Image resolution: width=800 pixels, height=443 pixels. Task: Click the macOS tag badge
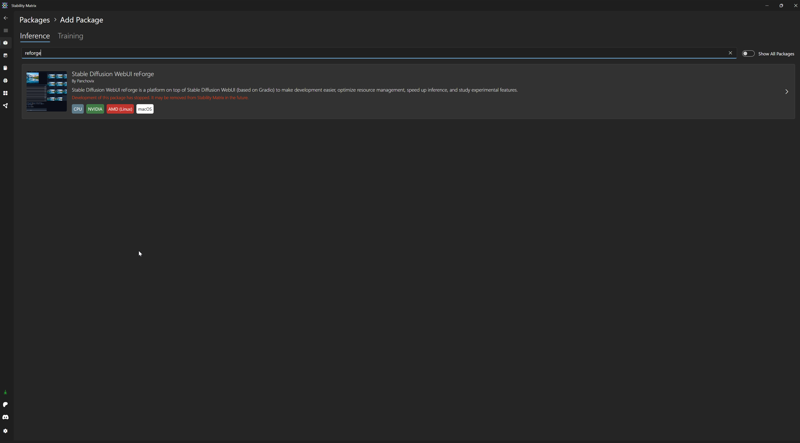(x=145, y=109)
